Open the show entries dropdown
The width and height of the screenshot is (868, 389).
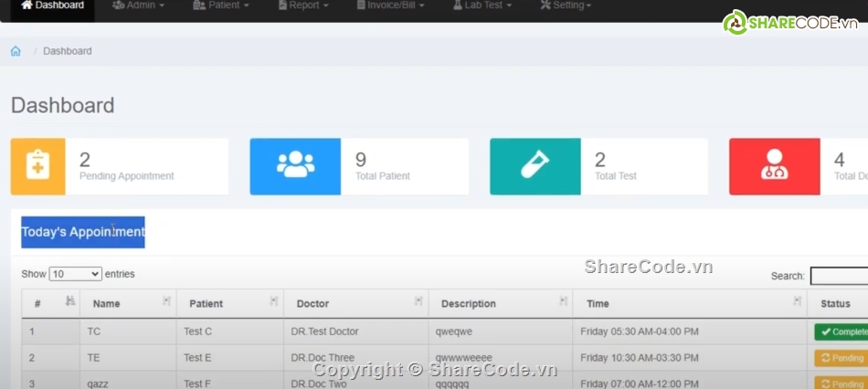(x=75, y=274)
